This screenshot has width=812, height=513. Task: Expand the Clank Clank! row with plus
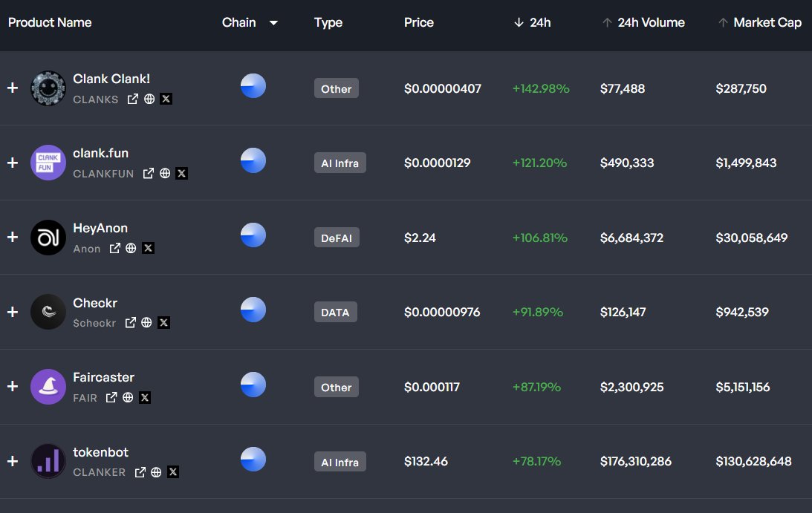[x=12, y=88]
